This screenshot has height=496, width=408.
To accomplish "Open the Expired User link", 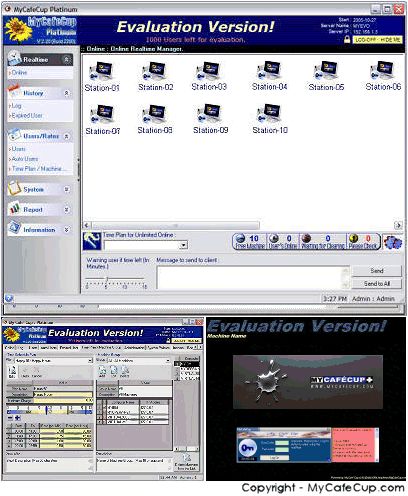I will (x=27, y=115).
